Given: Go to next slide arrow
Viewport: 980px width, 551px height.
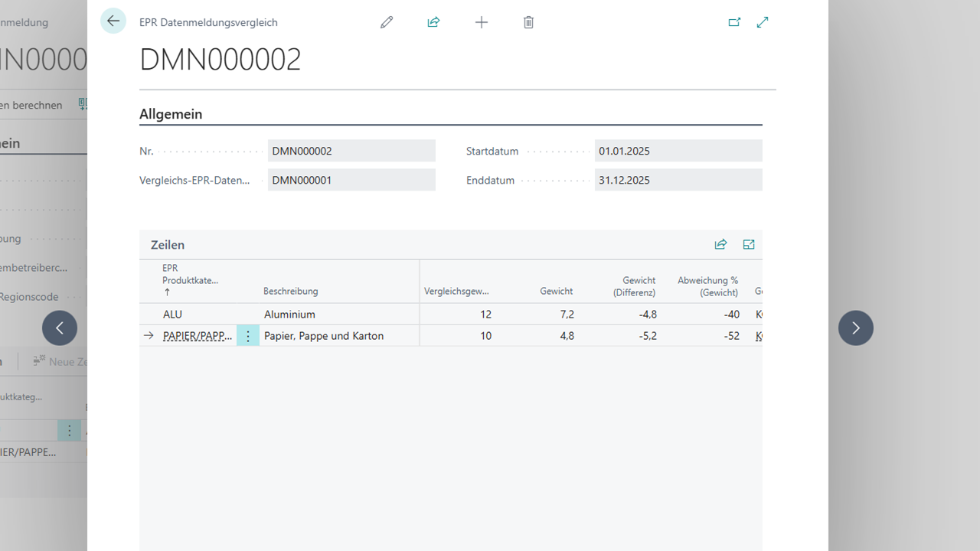Looking at the screenshot, I should point(856,328).
